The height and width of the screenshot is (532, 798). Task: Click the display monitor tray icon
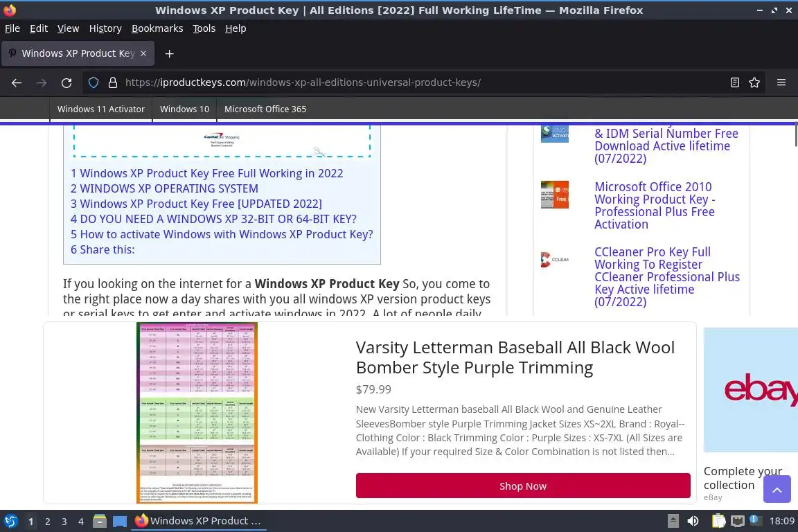[x=738, y=521]
